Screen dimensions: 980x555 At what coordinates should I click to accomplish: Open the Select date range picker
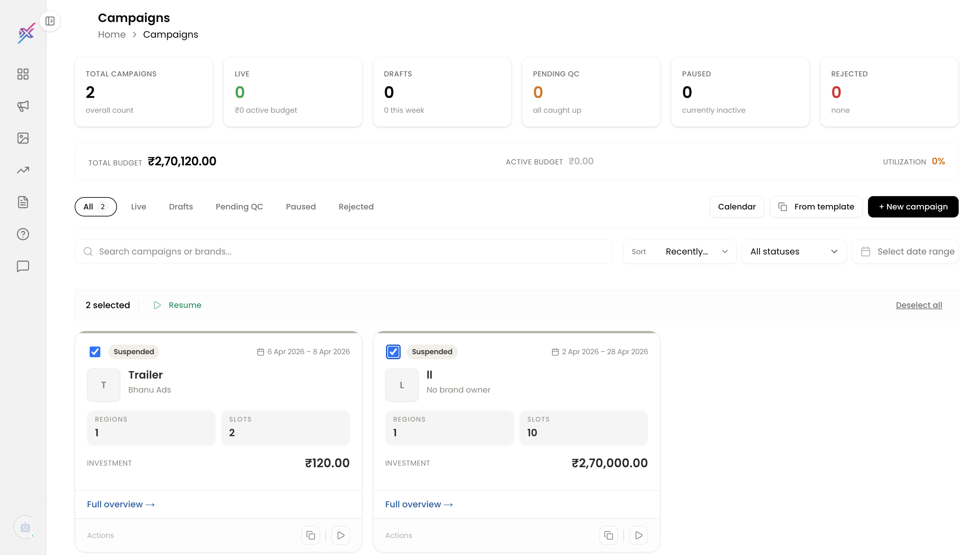(x=905, y=251)
